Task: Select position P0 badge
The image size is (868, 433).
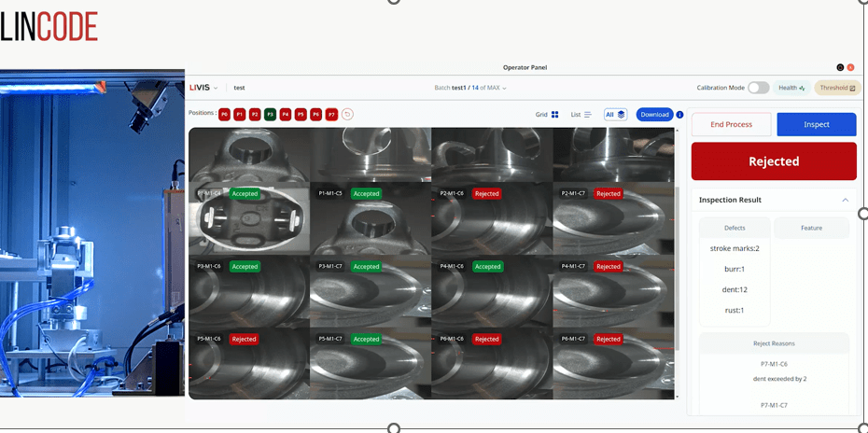Action: pos(224,115)
